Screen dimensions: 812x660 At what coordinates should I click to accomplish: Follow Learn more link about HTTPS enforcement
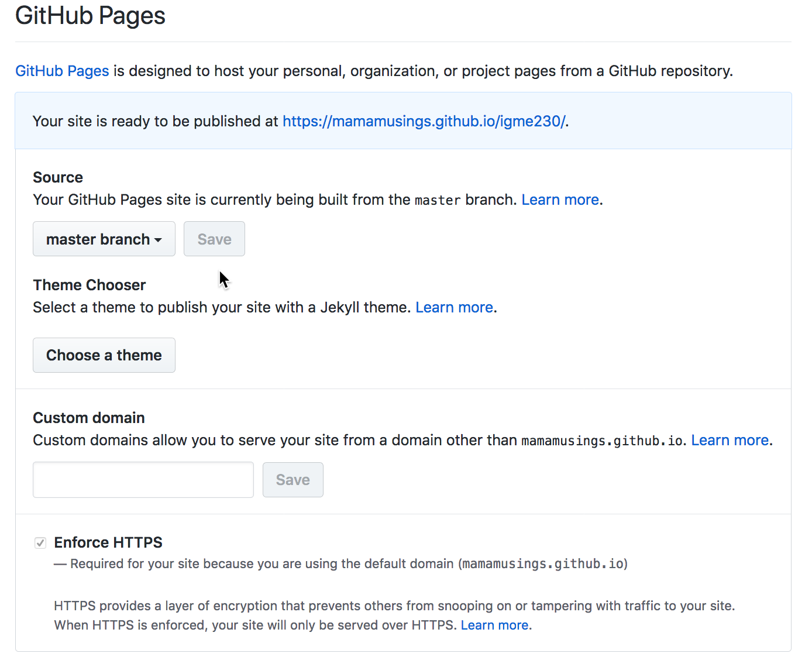[x=495, y=625]
